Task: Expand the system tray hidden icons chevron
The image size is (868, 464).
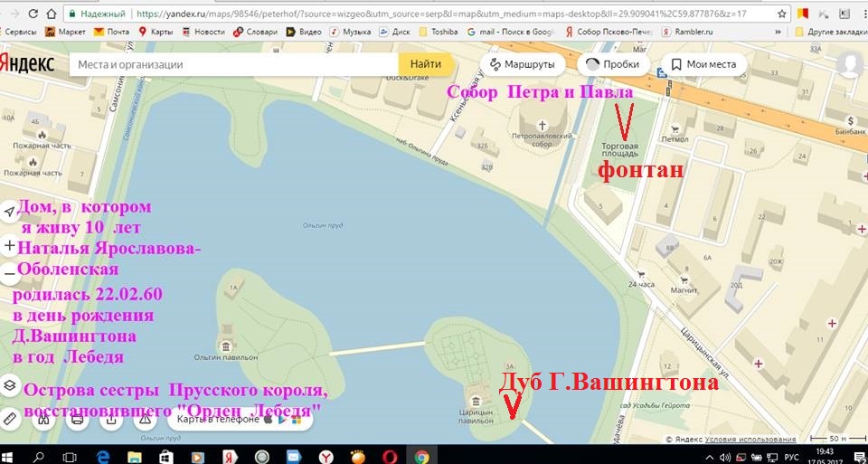Action: [x=712, y=457]
